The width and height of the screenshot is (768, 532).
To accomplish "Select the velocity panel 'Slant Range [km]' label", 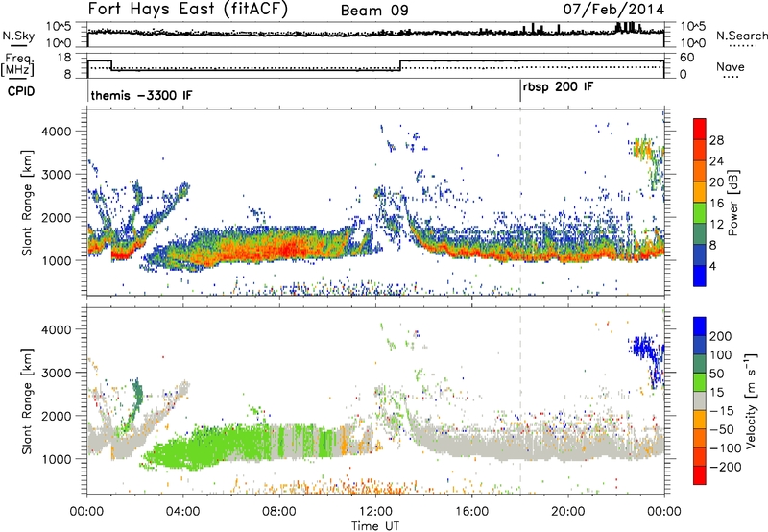I will (27, 400).
